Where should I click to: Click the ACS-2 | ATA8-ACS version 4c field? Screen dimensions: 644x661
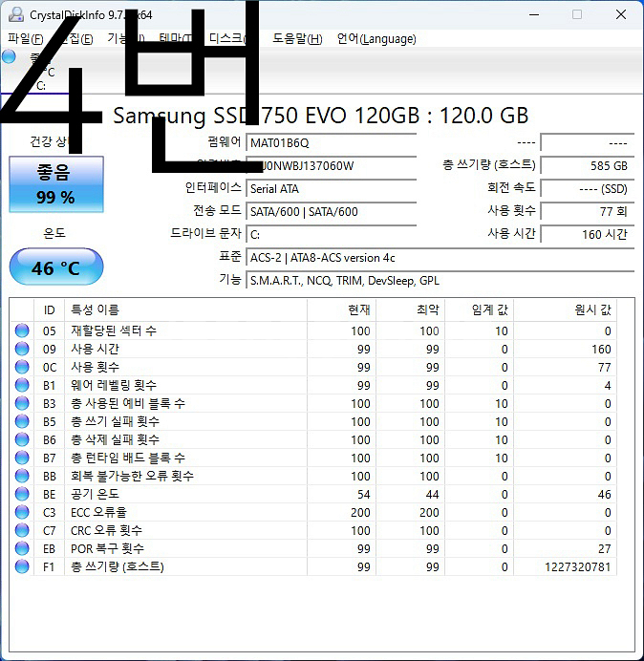click(440, 258)
